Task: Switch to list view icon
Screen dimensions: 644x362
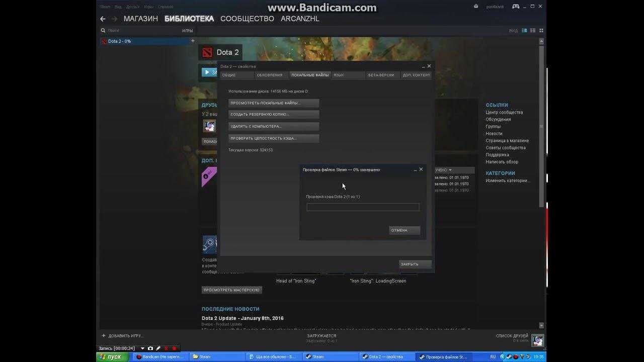Action: click(x=533, y=31)
